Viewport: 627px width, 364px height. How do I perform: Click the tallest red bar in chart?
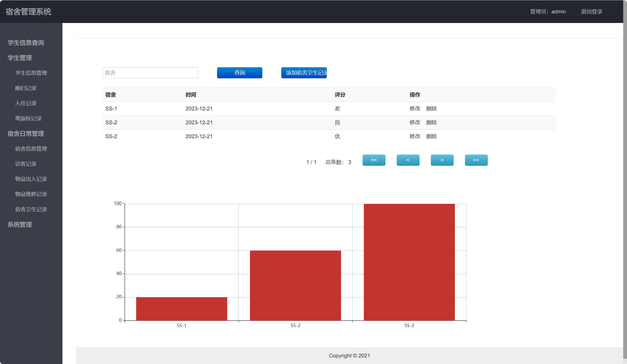click(409, 262)
